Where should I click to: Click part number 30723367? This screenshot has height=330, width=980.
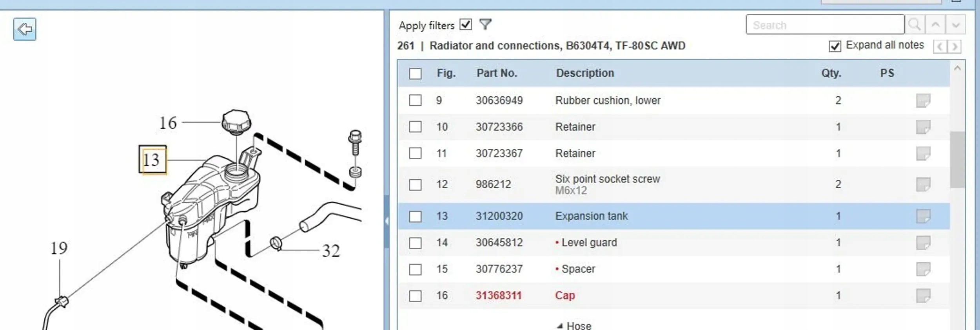[499, 153]
